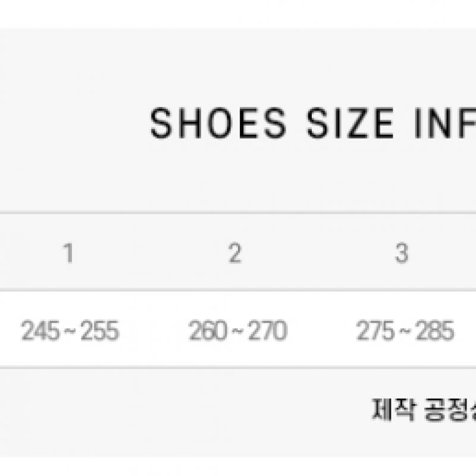The image size is (476, 476).
Task: Click the tilde between 245 and 255
Action: click(70, 331)
